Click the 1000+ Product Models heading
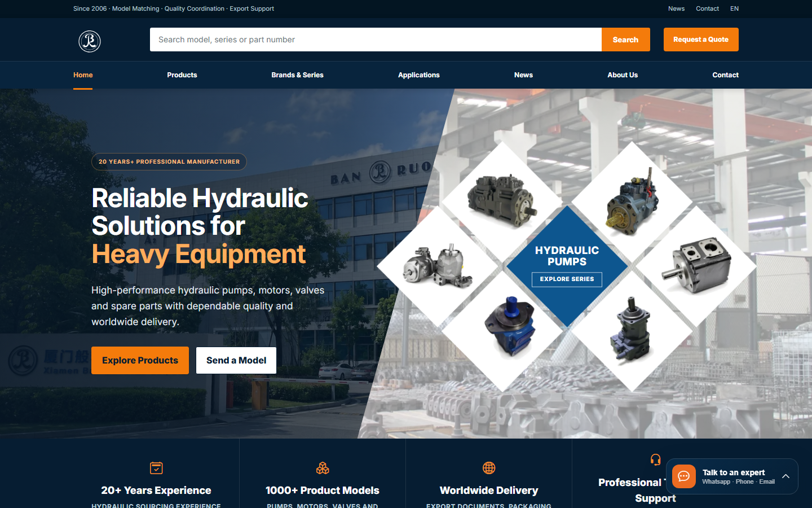 323,491
